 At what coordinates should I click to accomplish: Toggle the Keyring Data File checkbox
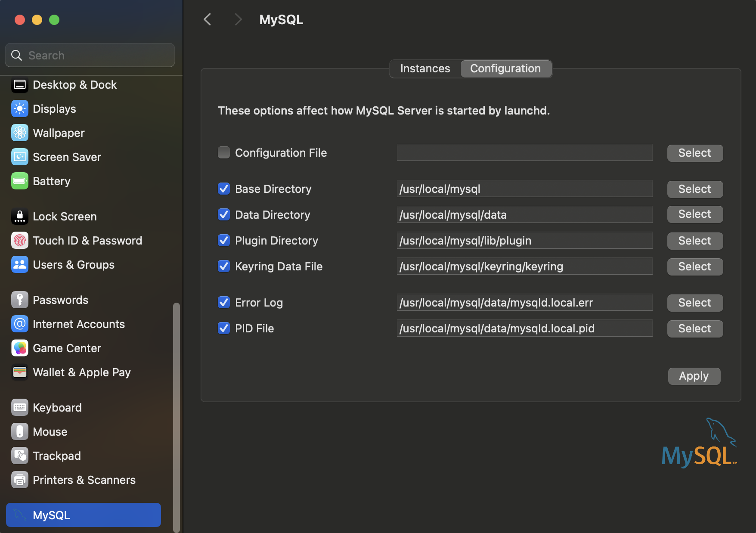point(224,266)
